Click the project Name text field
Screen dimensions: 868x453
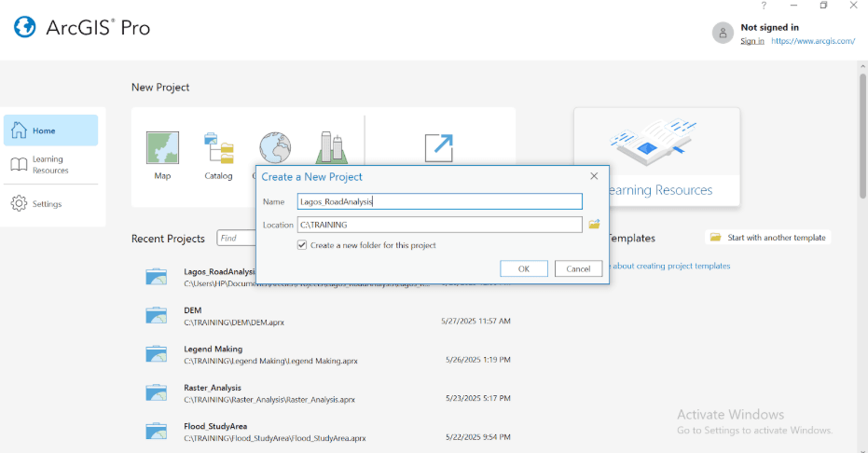click(438, 201)
